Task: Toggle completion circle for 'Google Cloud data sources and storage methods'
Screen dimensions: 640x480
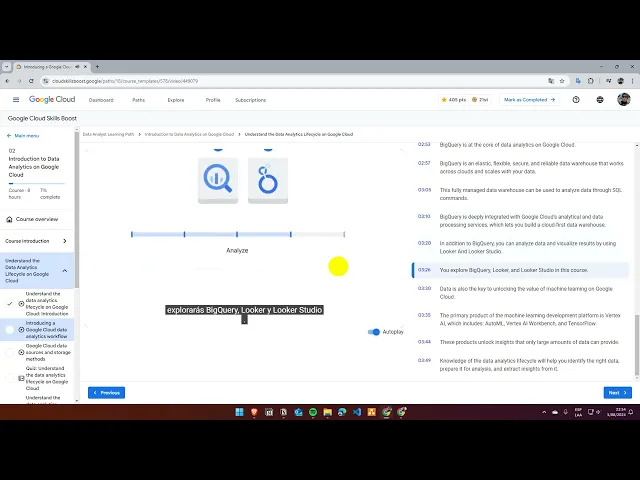Action: point(10,352)
